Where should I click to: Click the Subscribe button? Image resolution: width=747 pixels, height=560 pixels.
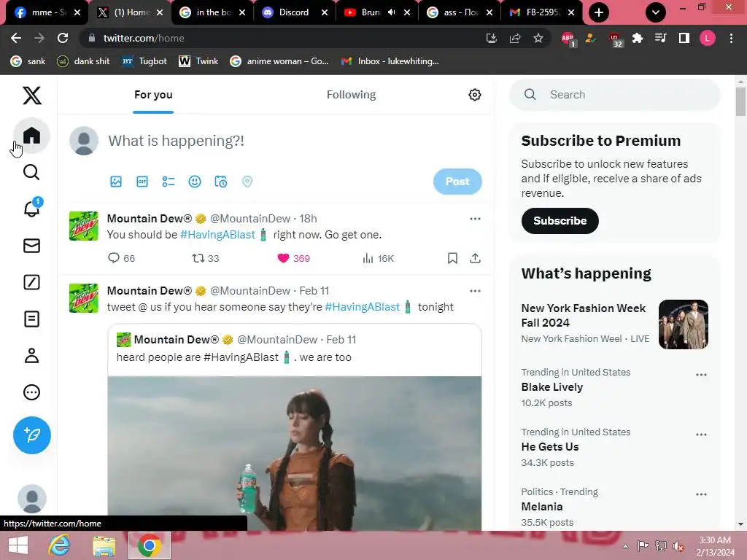pyautogui.click(x=560, y=221)
